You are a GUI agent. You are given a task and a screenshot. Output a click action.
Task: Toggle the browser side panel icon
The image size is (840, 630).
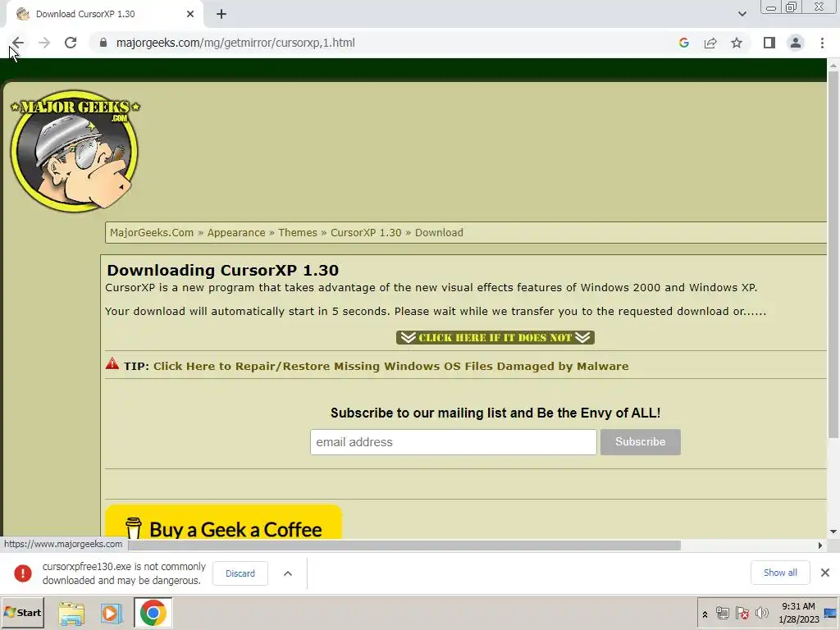[769, 43]
